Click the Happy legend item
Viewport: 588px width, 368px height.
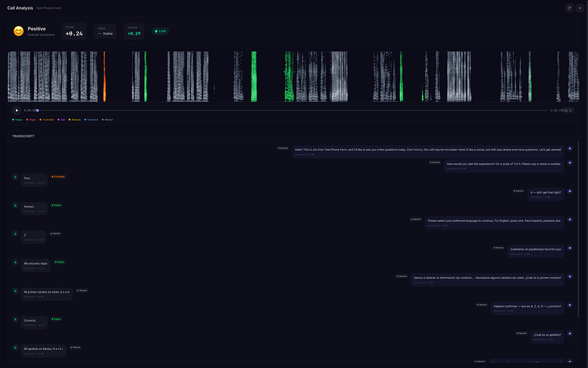[17, 120]
